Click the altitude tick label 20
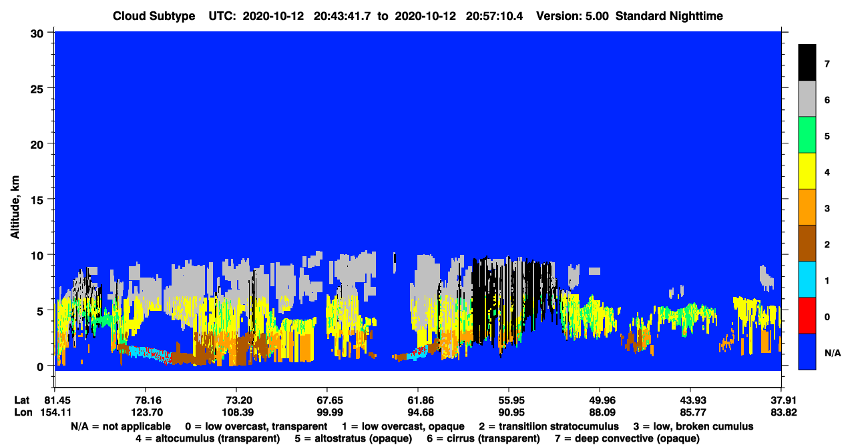The image size is (868, 445). [39, 143]
